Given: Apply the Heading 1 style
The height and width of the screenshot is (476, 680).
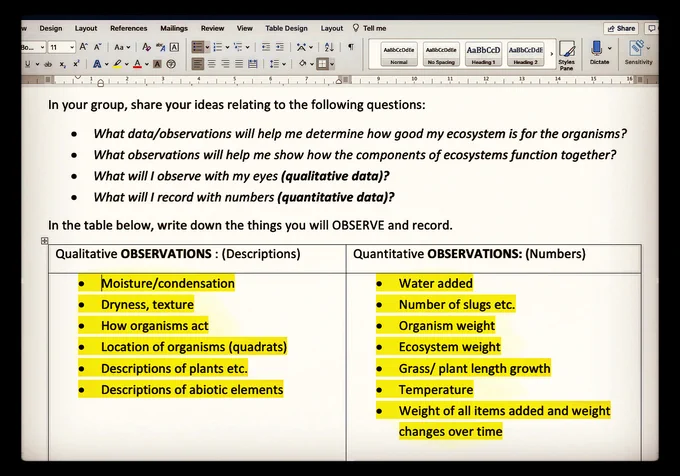Looking at the screenshot, I should (x=483, y=54).
